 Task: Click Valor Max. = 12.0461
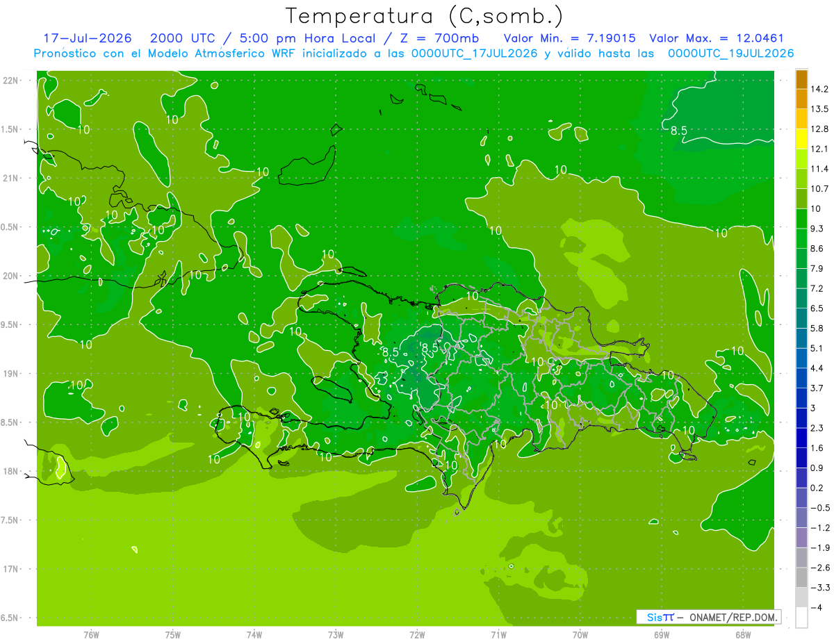pyautogui.click(x=717, y=38)
